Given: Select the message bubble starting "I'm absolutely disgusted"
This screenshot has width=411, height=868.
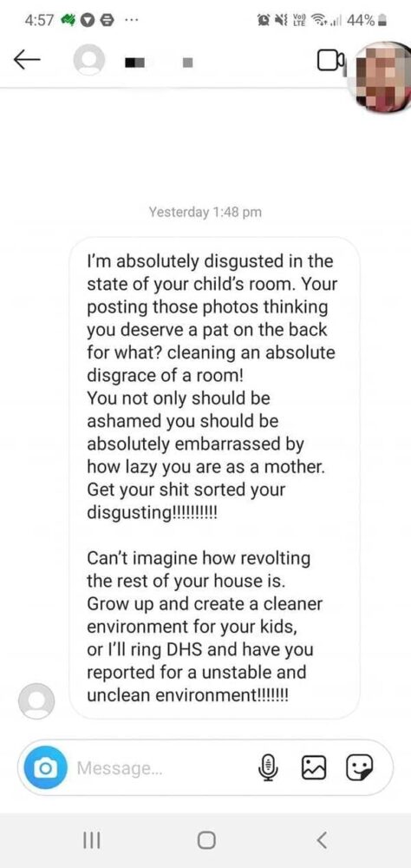Looking at the screenshot, I should (215, 477).
